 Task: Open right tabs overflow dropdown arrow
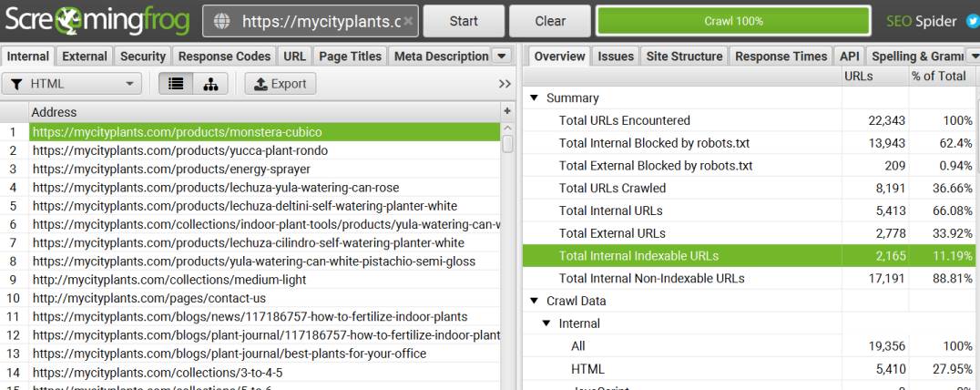(974, 56)
